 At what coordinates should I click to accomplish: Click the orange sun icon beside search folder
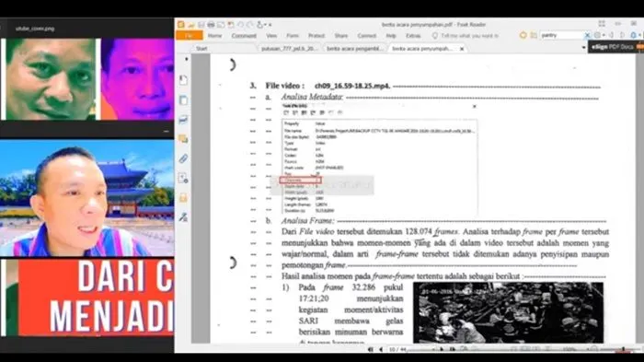(x=523, y=35)
